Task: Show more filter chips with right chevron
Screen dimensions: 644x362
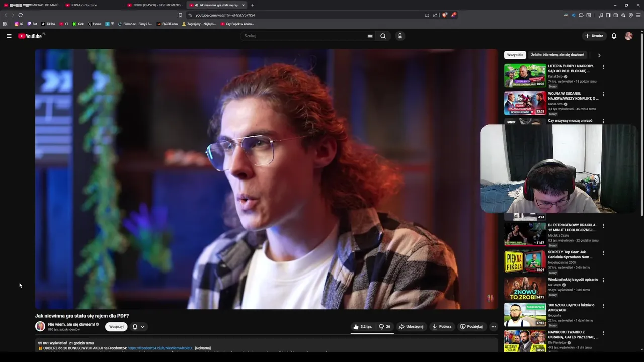Action: [x=599, y=55]
